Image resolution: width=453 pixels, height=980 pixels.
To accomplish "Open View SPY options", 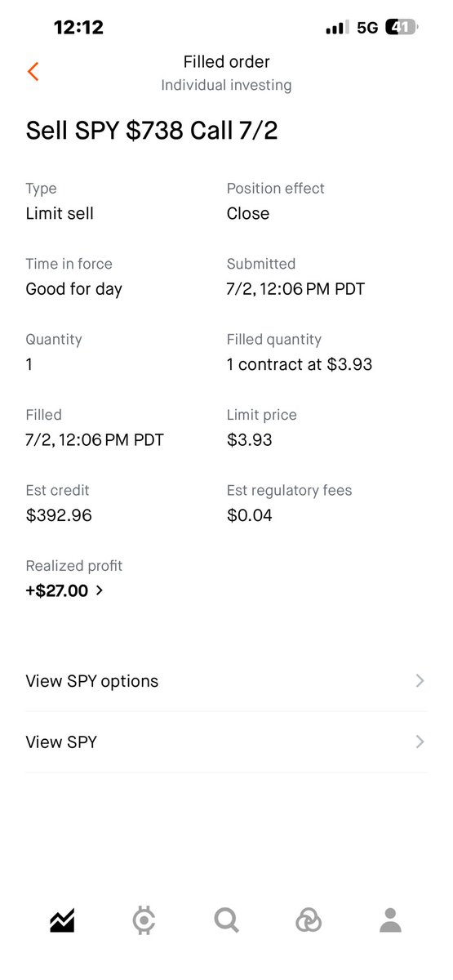I will point(226,681).
